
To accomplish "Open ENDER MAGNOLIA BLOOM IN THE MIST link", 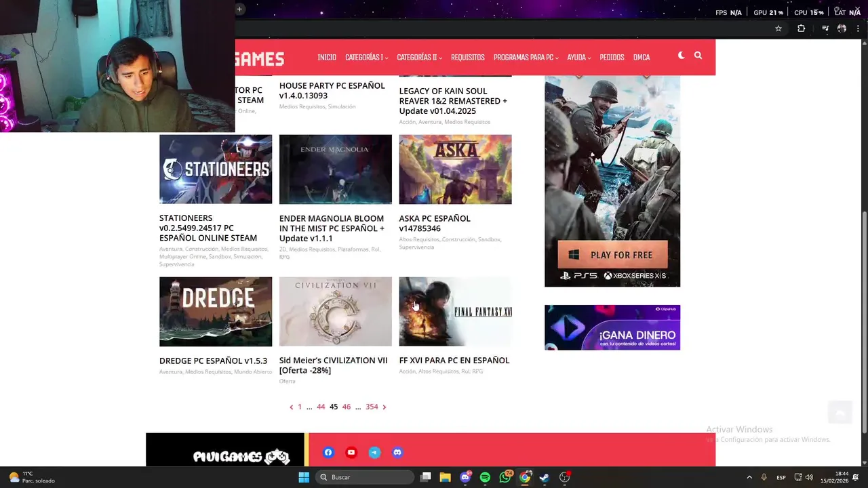I will pos(332,228).
